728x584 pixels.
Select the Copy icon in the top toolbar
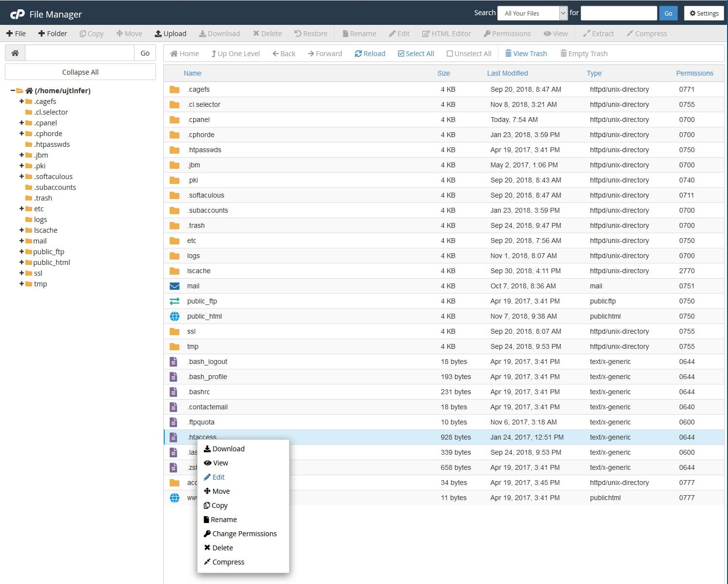[91, 33]
